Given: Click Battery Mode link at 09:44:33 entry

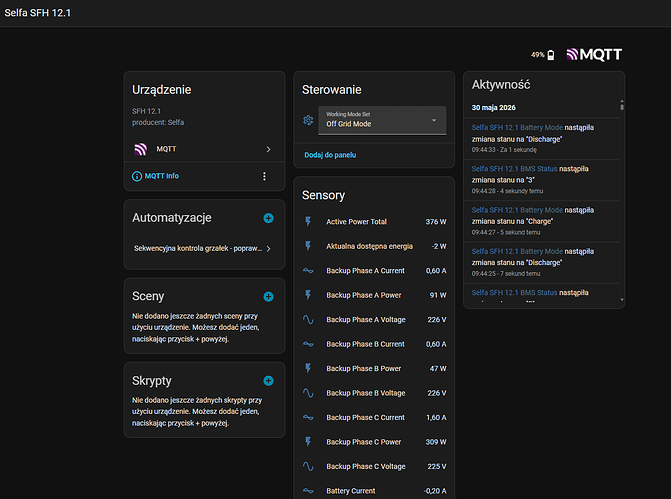Looking at the screenshot, I should click(517, 128).
